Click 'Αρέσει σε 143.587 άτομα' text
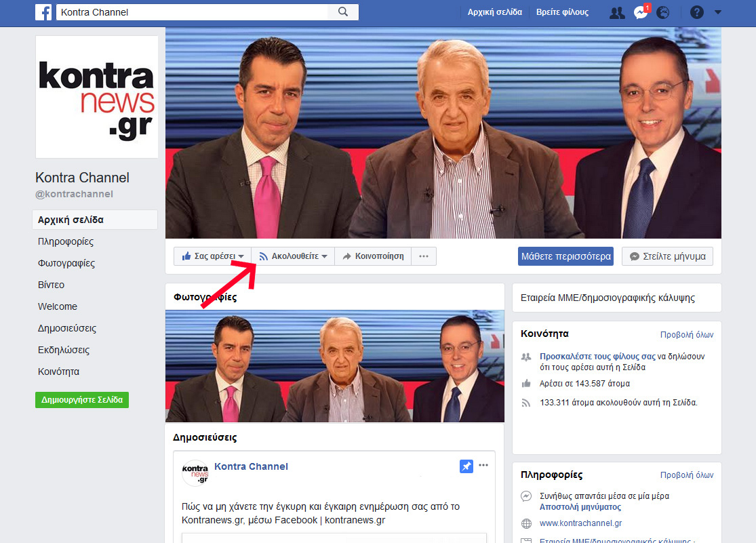 click(584, 384)
